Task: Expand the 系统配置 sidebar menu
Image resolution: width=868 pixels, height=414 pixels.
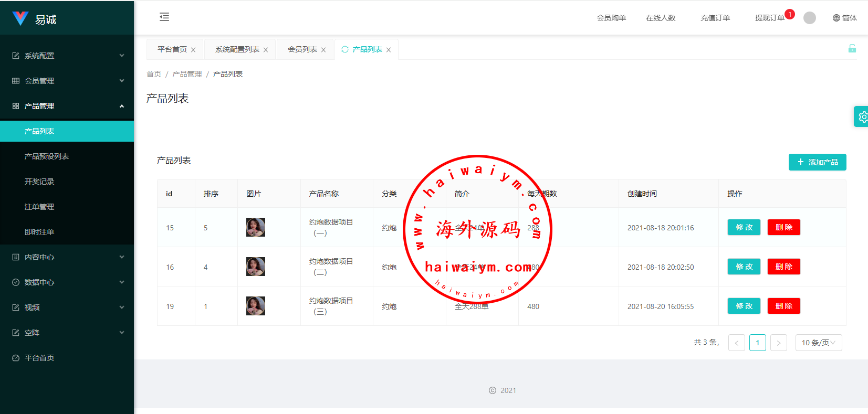Action: [67, 56]
